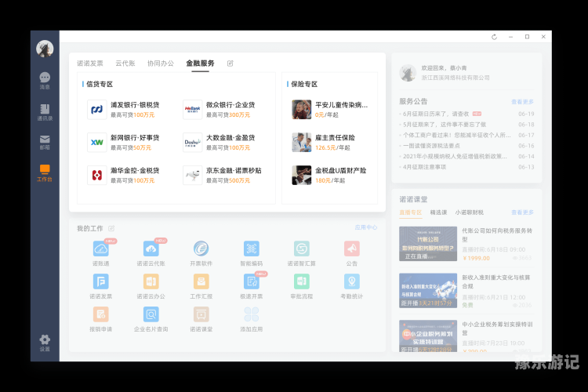Open the 大数金融·金盈贷 loan item
The image size is (588, 392).
220,143
